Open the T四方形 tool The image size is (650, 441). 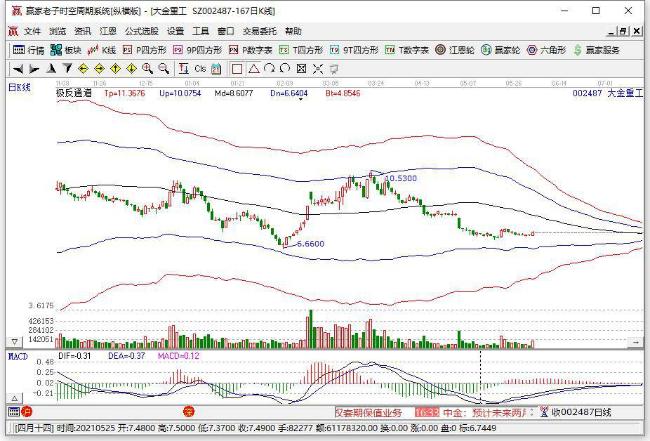pos(301,50)
